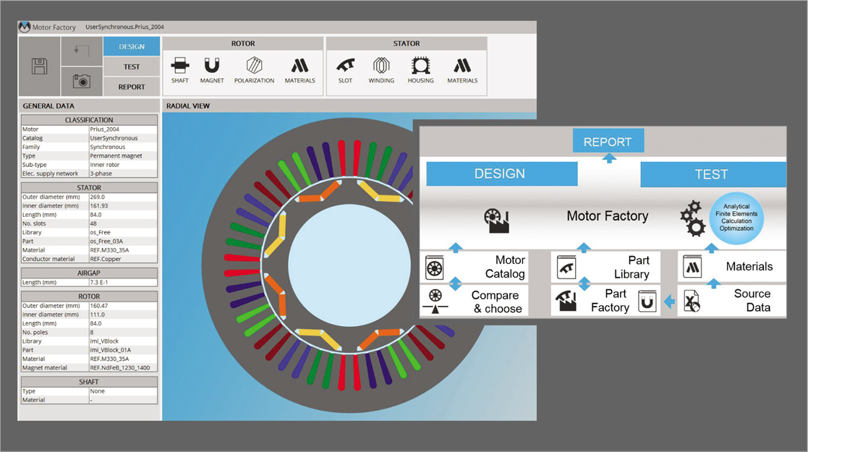
Task: Click the RADIAL VIEW panel title
Action: coord(188,106)
